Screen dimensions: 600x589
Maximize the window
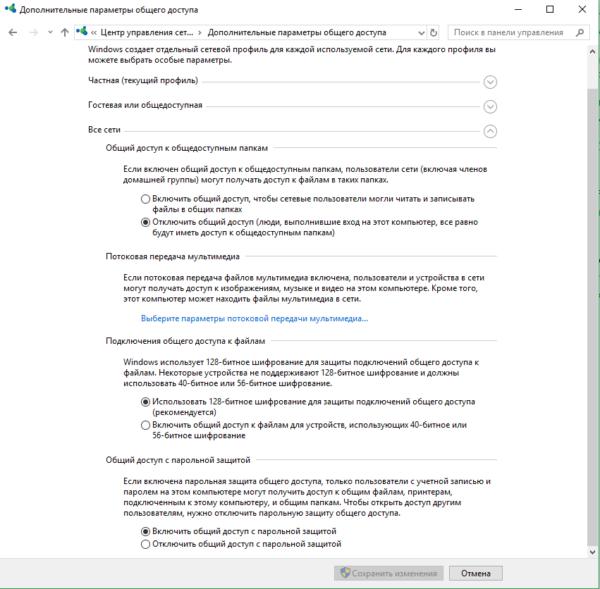pos(550,9)
